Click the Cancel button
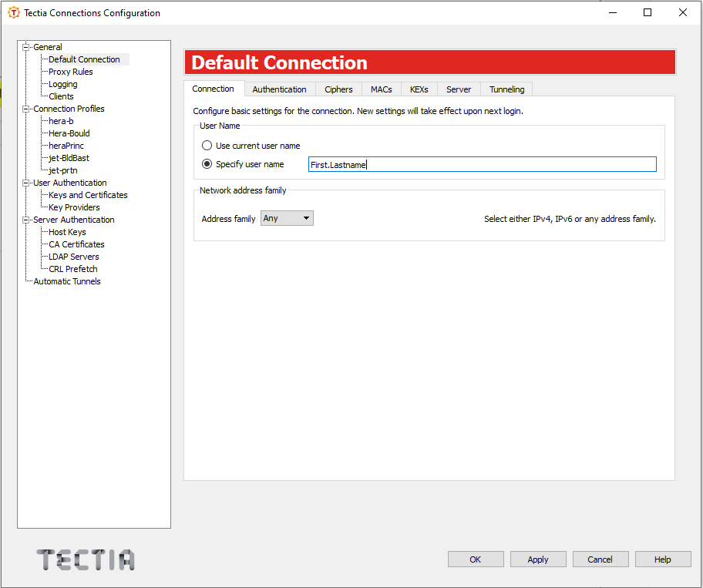Screen dimensions: 703x588 pos(600,559)
